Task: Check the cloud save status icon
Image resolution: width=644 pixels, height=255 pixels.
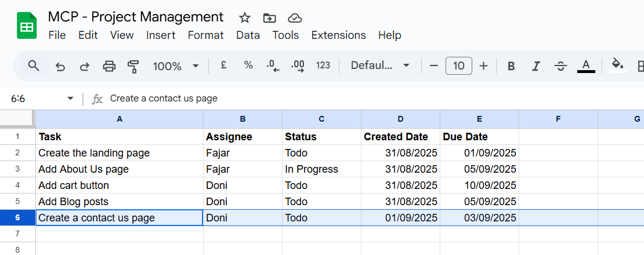Action: [295, 17]
